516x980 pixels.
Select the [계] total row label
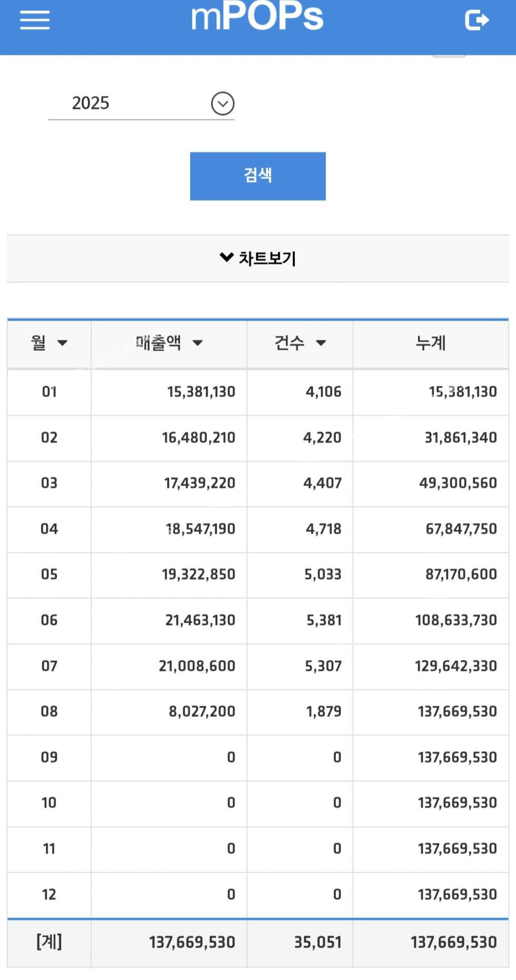click(49, 942)
